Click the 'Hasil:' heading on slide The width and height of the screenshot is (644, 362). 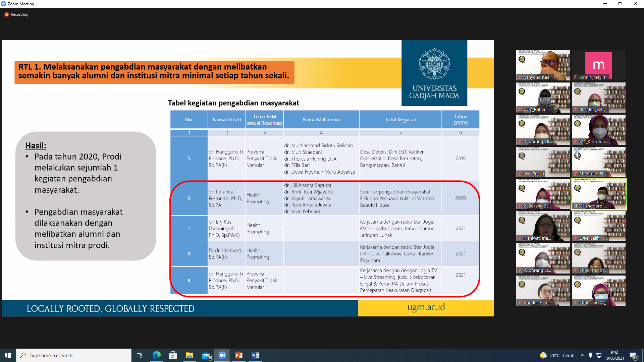click(36, 146)
